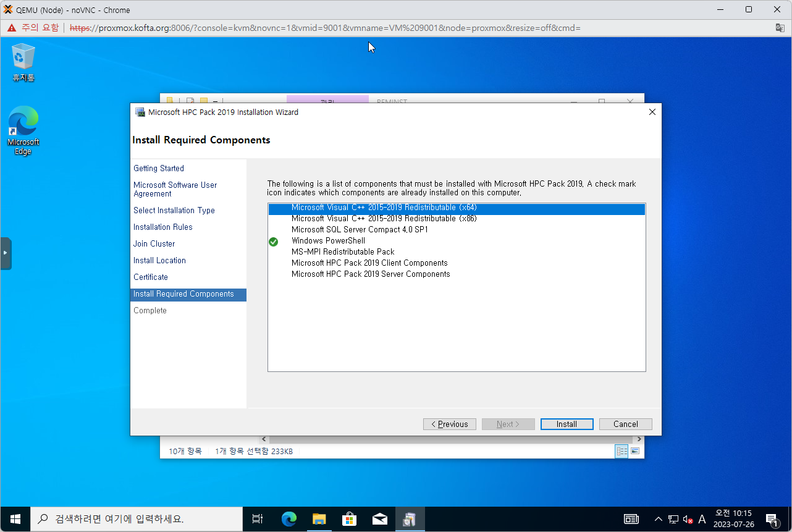
Task: Select Install Location wizard step
Action: click(159, 261)
